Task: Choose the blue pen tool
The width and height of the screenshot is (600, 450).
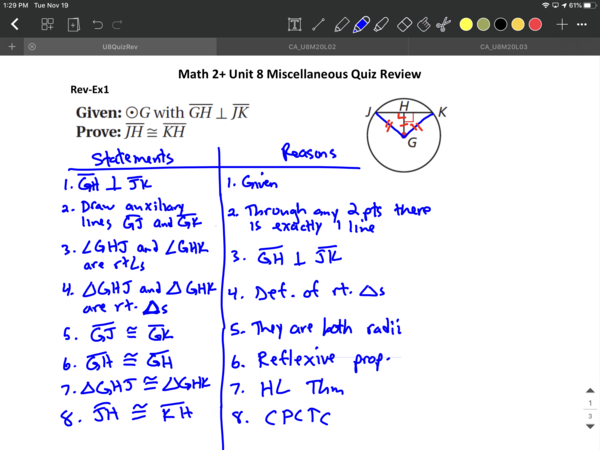Action: [x=362, y=23]
